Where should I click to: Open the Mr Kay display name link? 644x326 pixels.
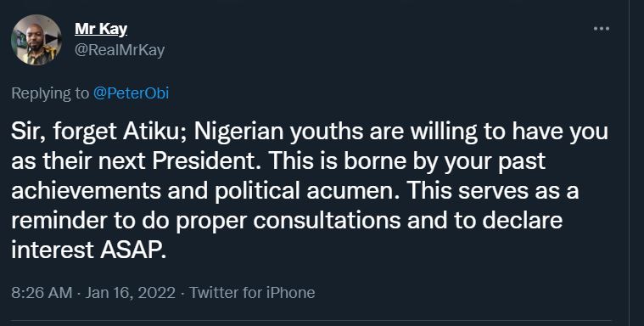pyautogui.click(x=101, y=29)
